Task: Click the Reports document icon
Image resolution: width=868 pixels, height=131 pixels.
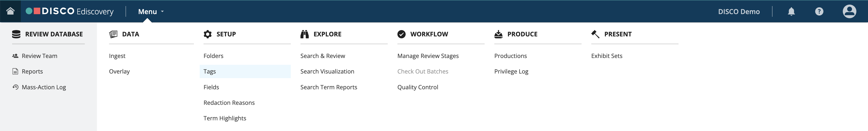Action: (15, 72)
